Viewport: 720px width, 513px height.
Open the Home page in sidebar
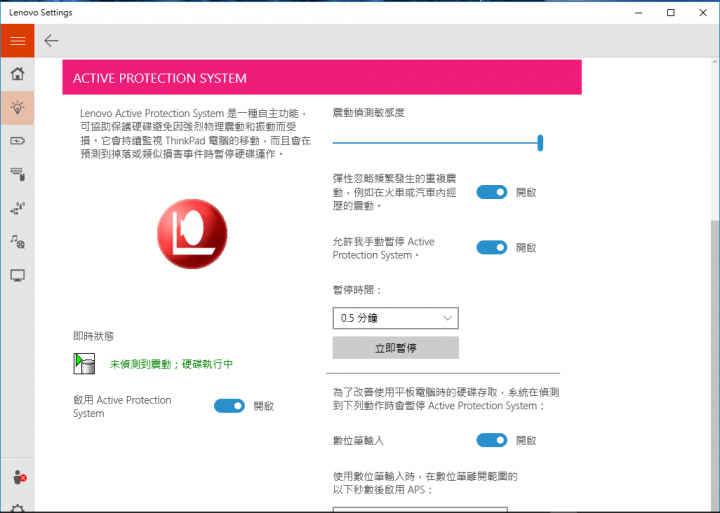[x=17, y=73]
